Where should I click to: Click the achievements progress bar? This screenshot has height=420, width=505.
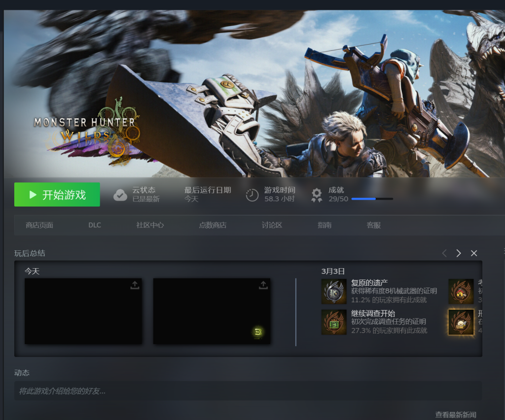click(x=372, y=199)
